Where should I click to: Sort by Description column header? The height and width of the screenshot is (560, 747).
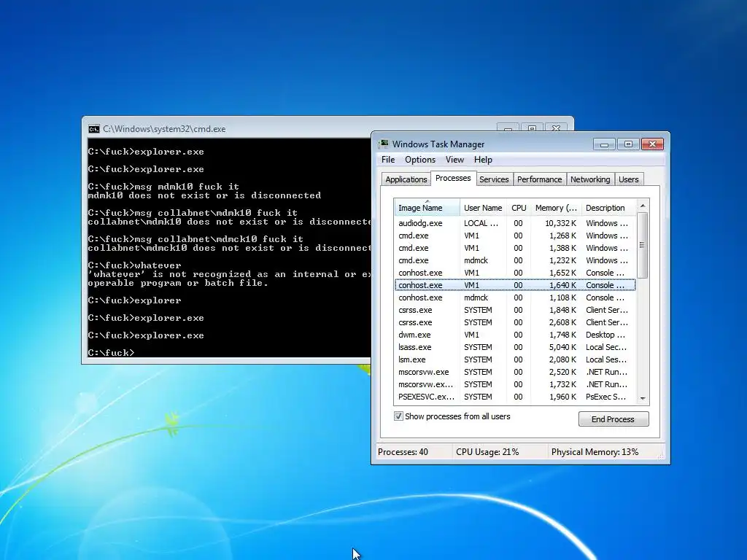[x=608, y=208]
